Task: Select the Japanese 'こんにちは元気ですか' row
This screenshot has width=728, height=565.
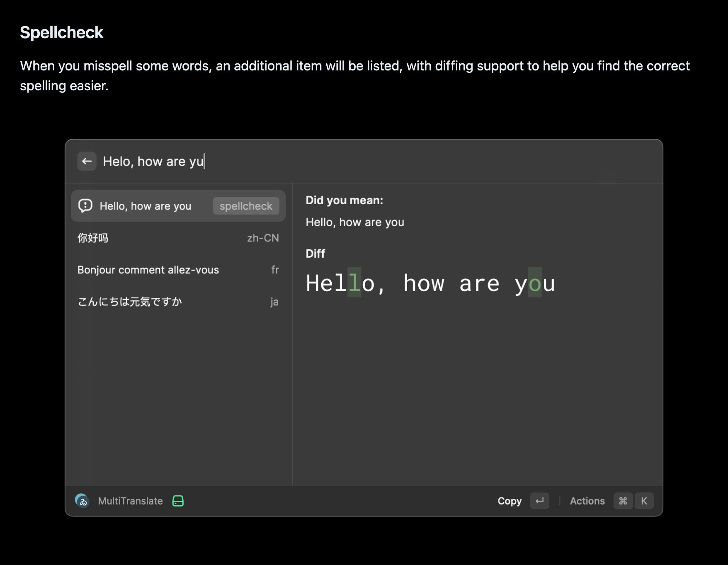Action: click(x=178, y=302)
